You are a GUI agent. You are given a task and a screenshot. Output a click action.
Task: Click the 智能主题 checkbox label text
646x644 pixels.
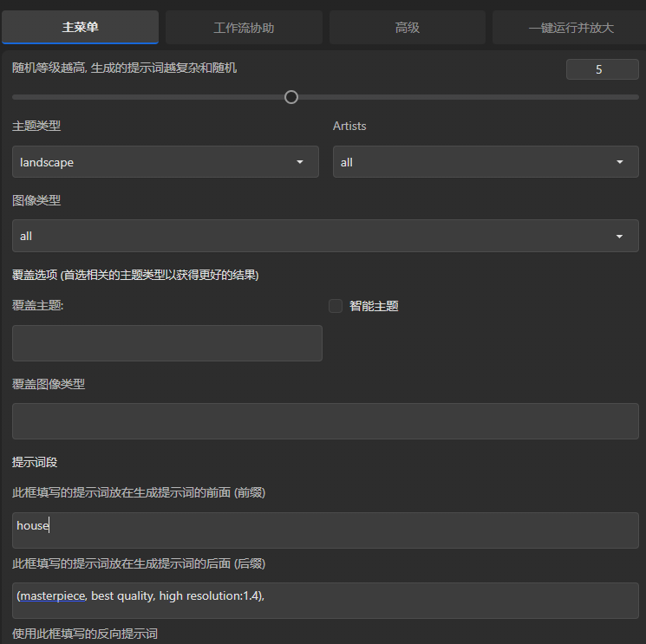374,306
